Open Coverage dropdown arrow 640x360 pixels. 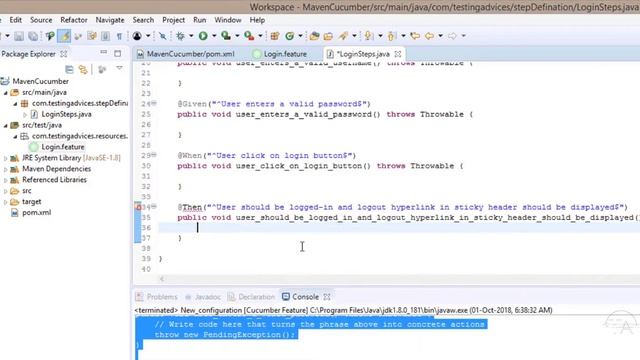click(237, 36)
